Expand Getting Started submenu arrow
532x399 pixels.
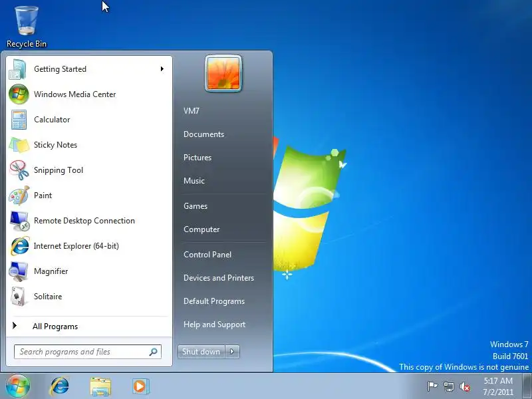click(x=162, y=69)
